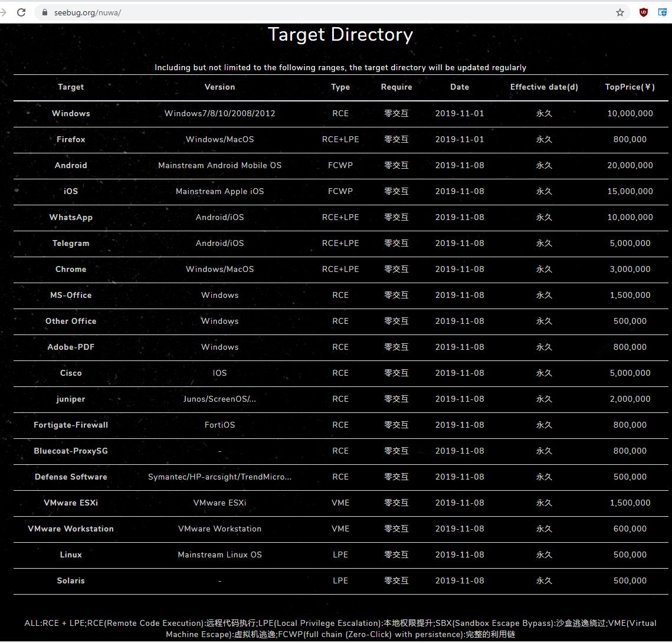Viewport: 672px width, 643px height.
Task: Select the Type column header
Action: click(x=340, y=87)
